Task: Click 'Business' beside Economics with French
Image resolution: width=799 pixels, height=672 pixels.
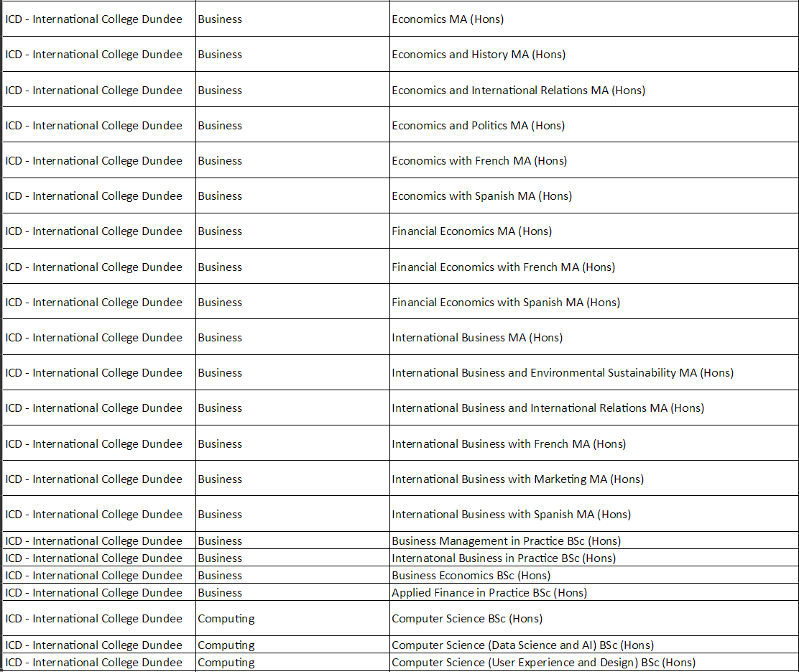Action: pyautogui.click(x=220, y=160)
